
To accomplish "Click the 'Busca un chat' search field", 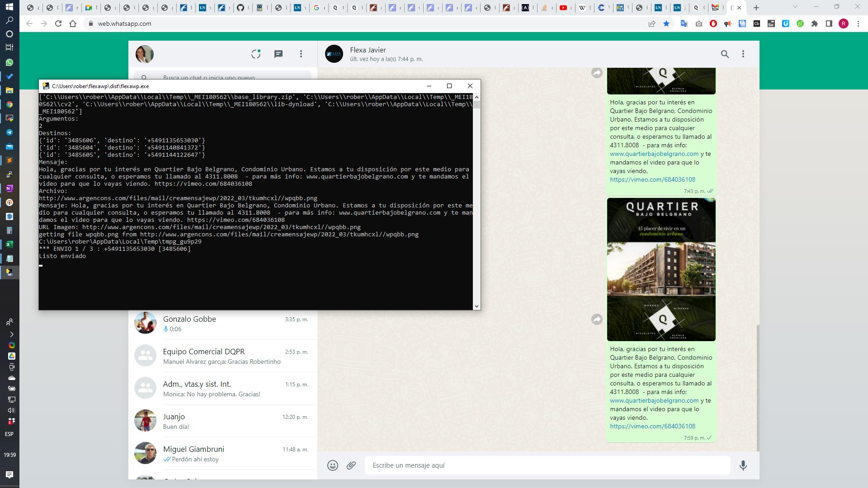I will coord(222,76).
